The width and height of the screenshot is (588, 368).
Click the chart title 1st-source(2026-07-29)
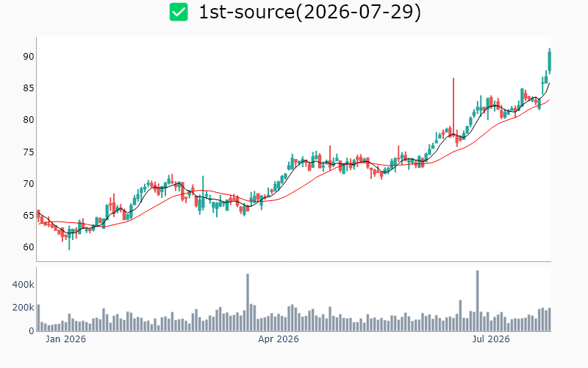click(x=309, y=12)
